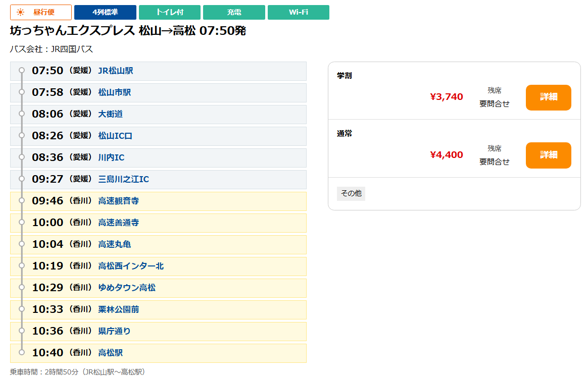588x379 pixels.
Task: Click the 10:40 arrival time
Action: point(47,353)
